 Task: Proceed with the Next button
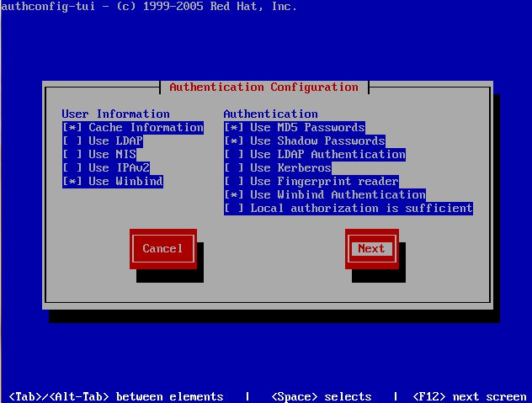point(372,249)
